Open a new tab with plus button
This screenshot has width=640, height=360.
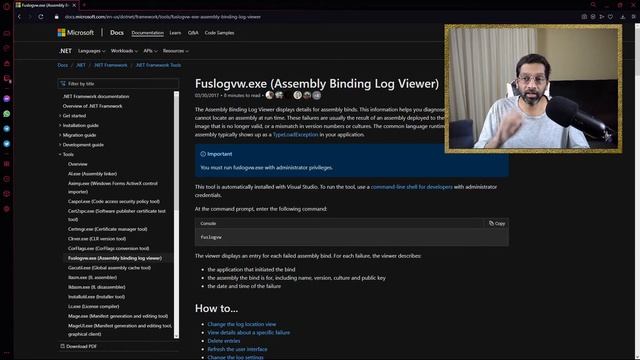click(x=84, y=5)
